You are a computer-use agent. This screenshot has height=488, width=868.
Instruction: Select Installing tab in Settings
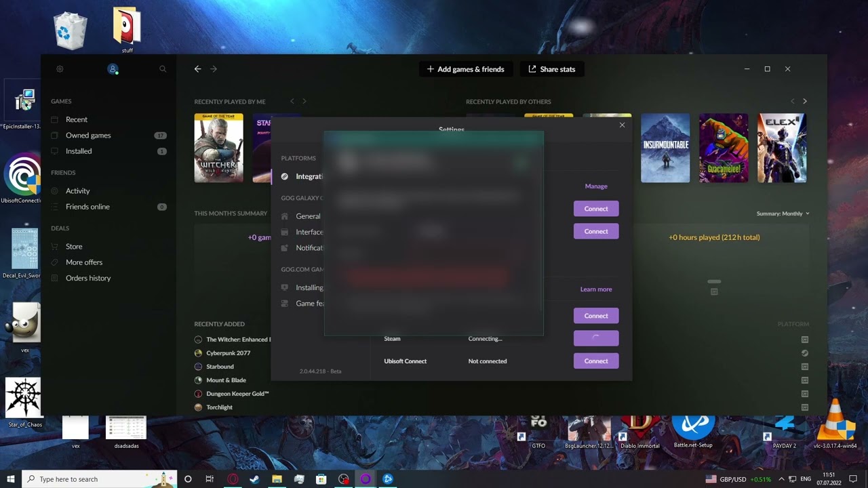tap(301, 287)
